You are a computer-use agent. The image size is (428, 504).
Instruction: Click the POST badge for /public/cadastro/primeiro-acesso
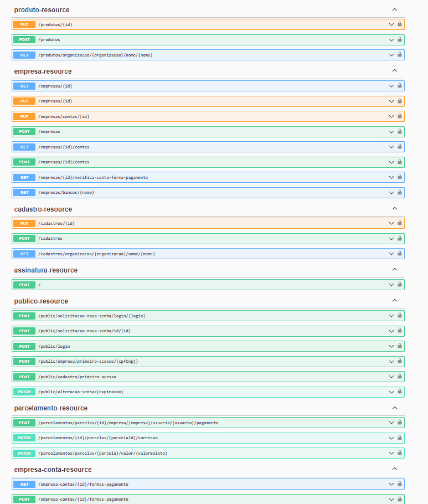pos(24,377)
